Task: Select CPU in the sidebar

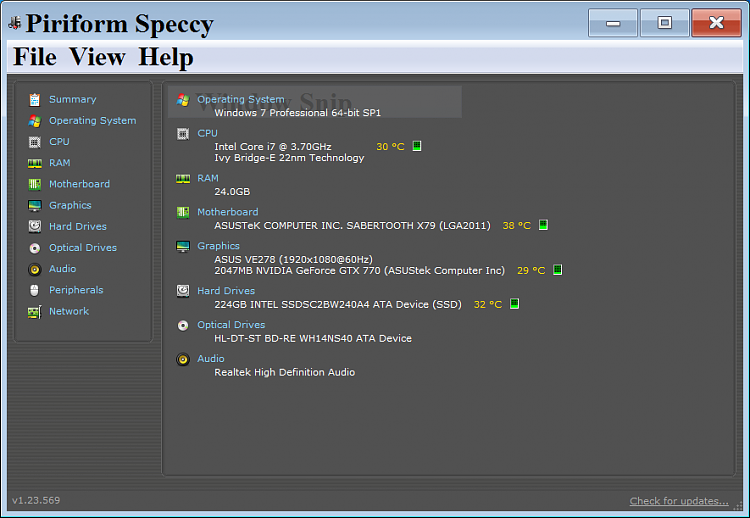Action: click(59, 142)
